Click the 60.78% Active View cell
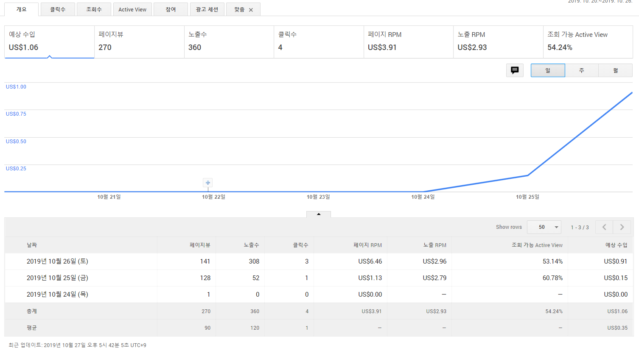639x364 pixels. (552, 278)
